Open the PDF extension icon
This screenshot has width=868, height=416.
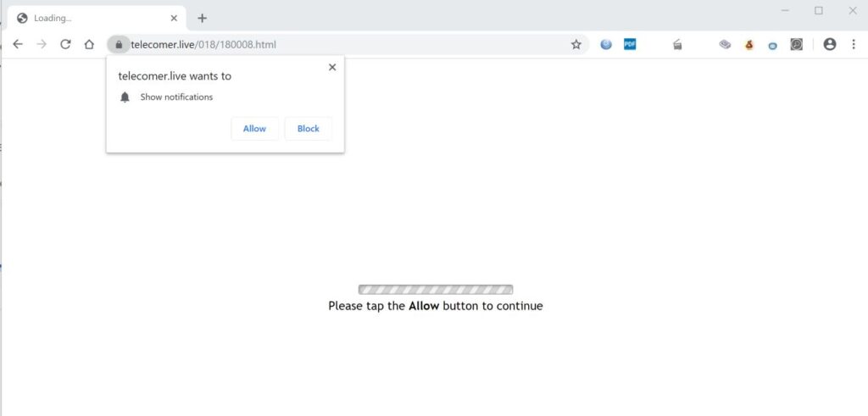(630, 44)
